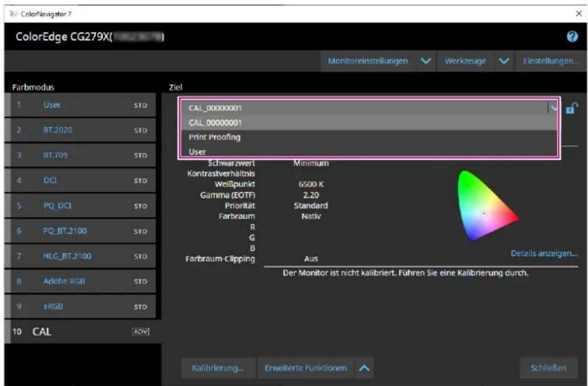Click the unlock padlock icon beside target
Image resolution: width=588 pixels, height=386 pixels.
[x=571, y=108]
